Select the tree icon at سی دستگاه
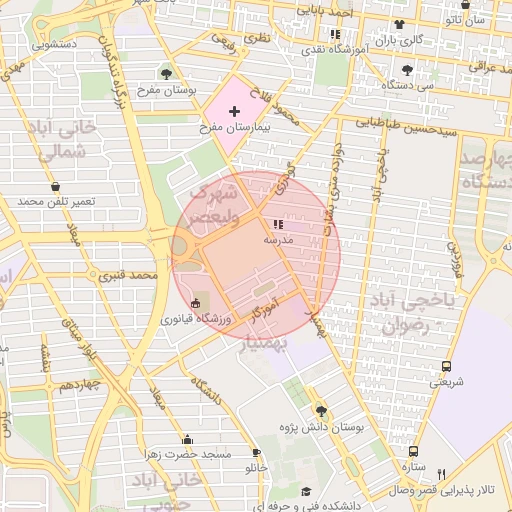Viewport: 512px width, 512px height. (407, 70)
